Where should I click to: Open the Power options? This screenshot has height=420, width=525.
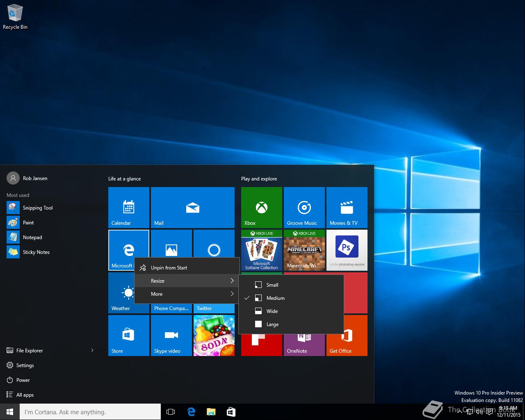click(x=51, y=380)
